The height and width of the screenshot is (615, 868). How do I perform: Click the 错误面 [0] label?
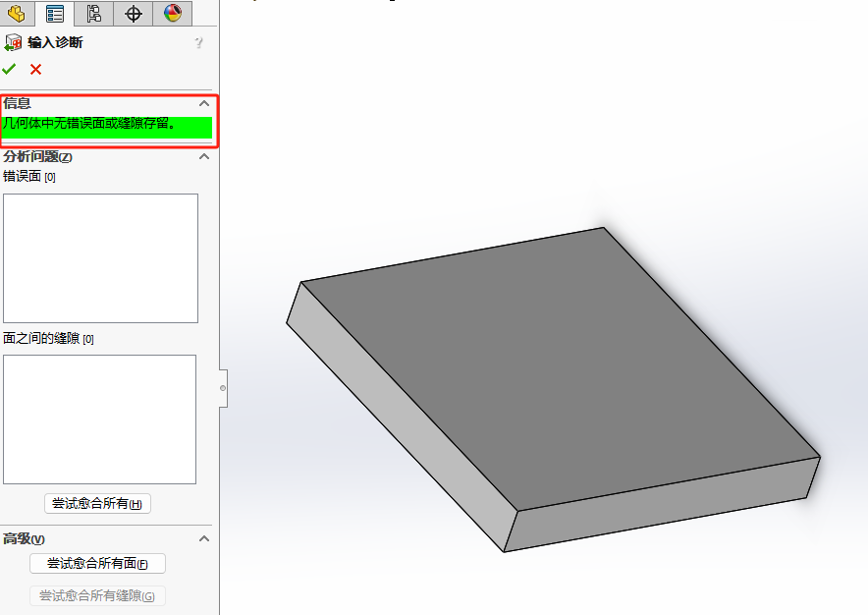[29, 177]
